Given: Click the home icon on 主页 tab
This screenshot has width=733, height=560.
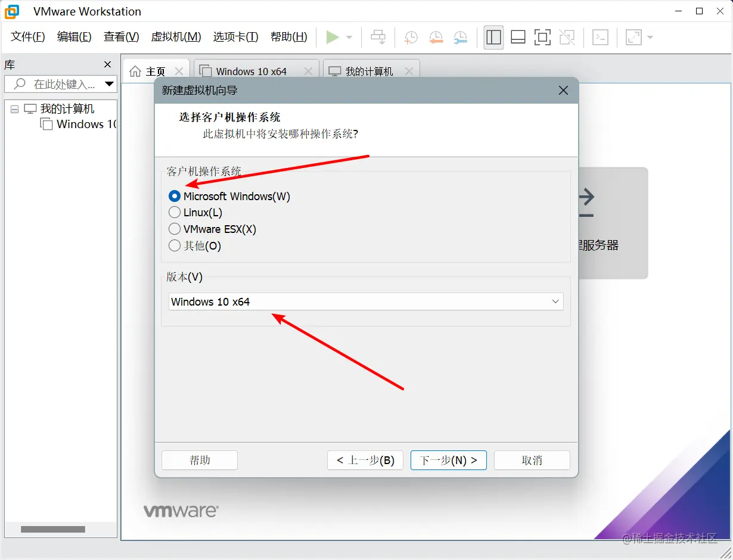Looking at the screenshot, I should coord(135,71).
